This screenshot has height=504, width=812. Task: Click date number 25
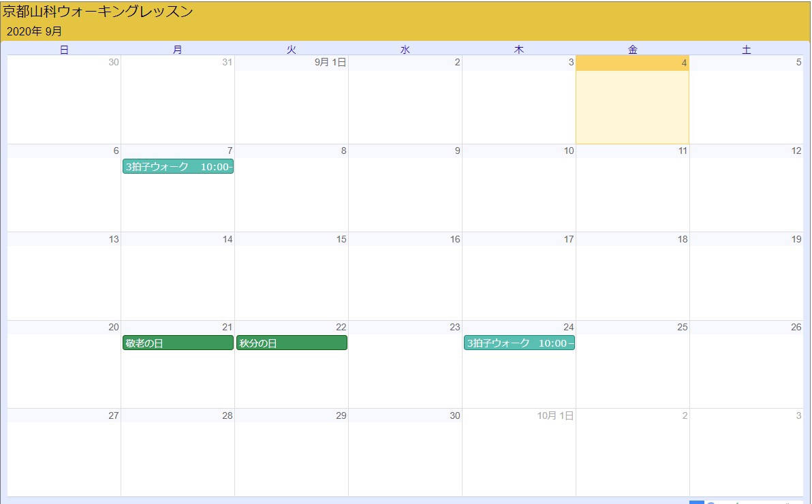tap(683, 327)
